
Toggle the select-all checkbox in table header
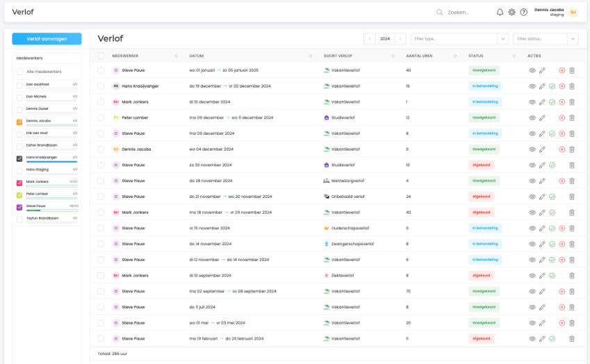[101, 56]
